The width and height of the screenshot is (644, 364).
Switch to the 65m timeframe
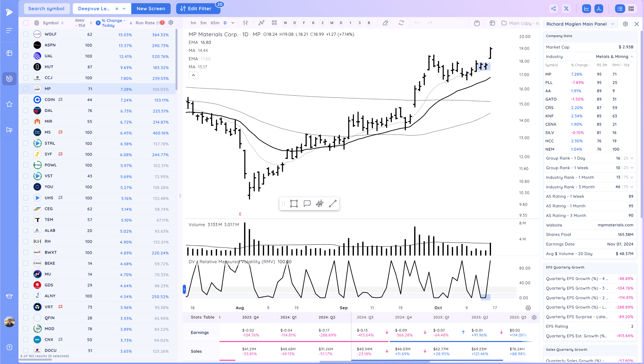(215, 23)
